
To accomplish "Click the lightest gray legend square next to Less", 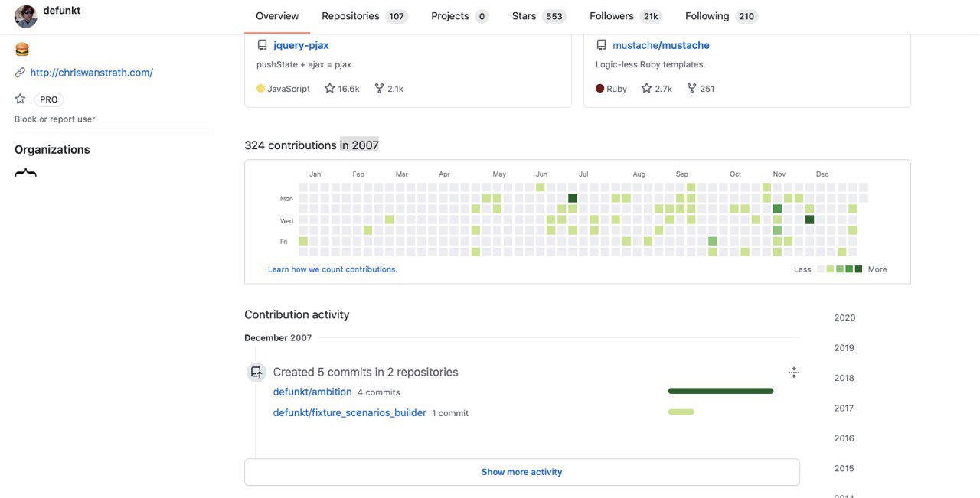I will click(822, 269).
